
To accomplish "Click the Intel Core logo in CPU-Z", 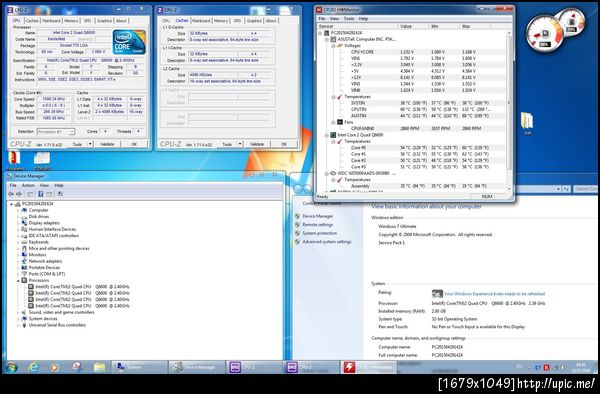I will click(129, 42).
